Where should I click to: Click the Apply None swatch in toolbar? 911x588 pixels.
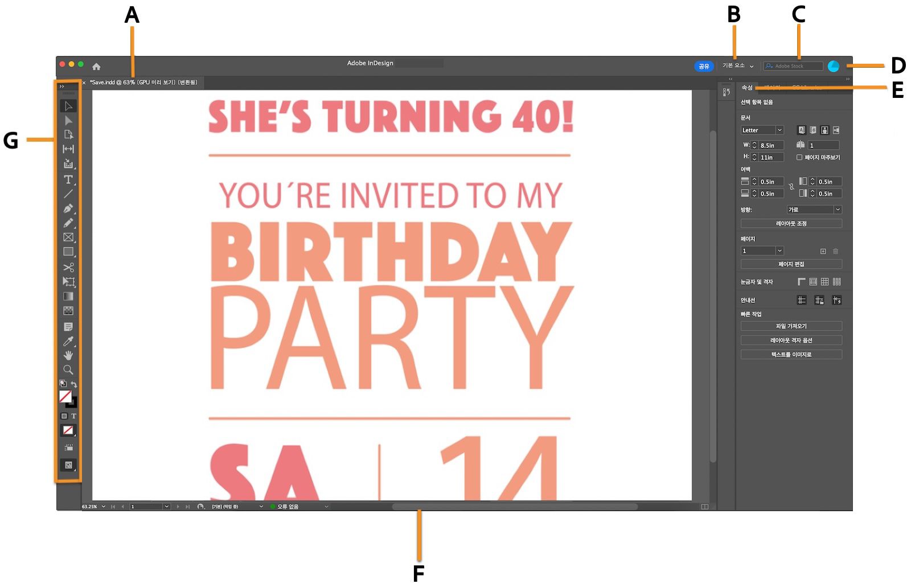coord(68,430)
